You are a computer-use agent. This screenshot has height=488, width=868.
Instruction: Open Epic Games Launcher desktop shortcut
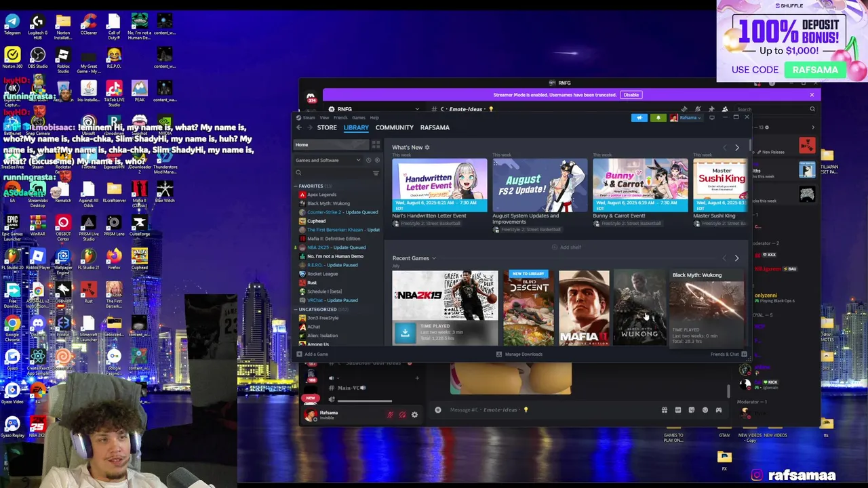pyautogui.click(x=12, y=227)
